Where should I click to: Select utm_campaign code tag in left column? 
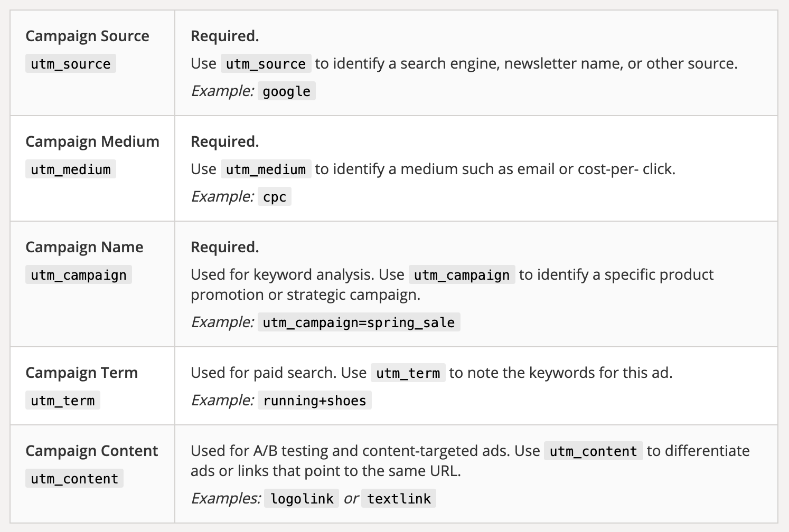pyautogui.click(x=79, y=275)
